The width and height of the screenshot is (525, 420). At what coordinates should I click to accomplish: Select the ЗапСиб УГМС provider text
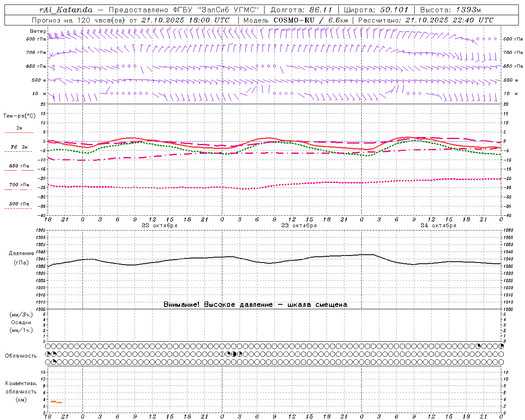(228, 10)
